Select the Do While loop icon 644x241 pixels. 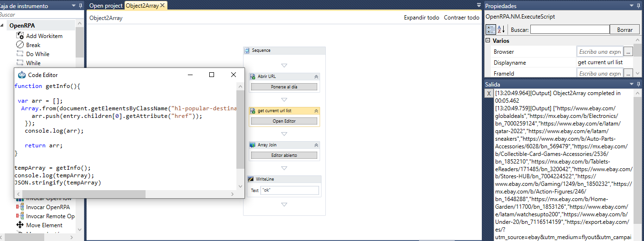pyautogui.click(x=20, y=54)
